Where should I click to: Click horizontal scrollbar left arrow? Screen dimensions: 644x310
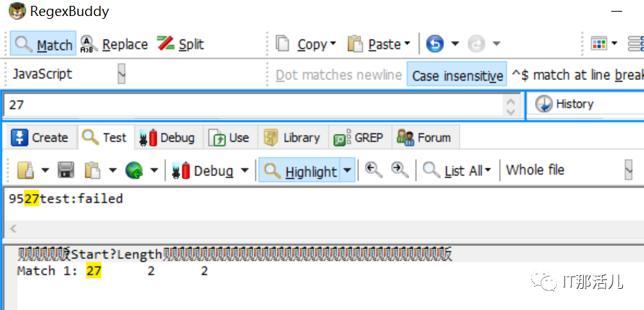13,228
